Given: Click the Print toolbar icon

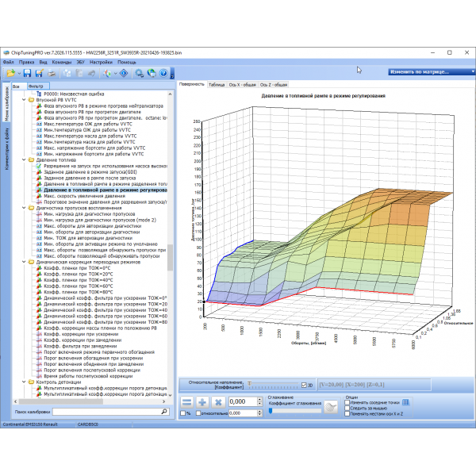Looking at the screenshot, I should (x=52, y=72).
